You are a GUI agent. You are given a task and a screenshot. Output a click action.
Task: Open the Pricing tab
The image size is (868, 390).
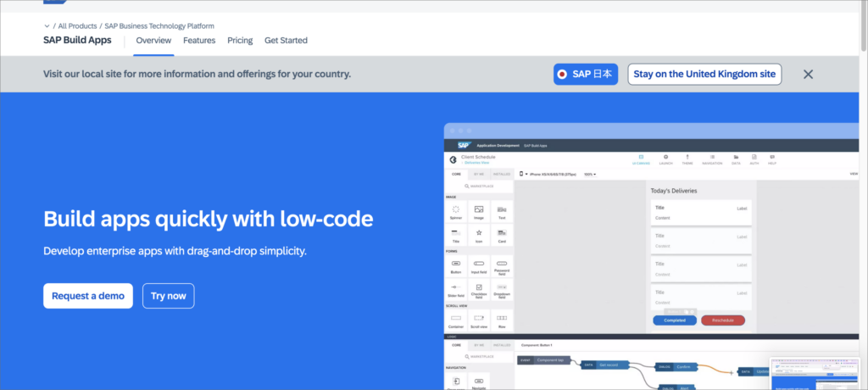pos(240,41)
